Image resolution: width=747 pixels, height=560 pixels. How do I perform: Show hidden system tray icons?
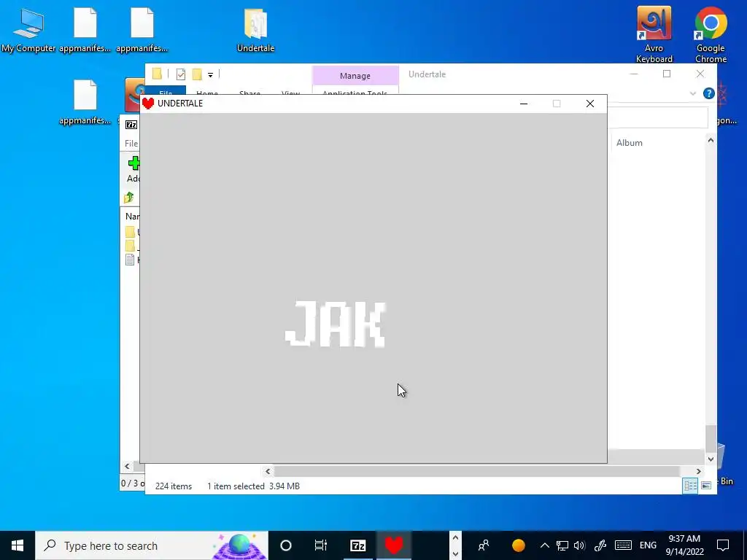[x=544, y=545]
